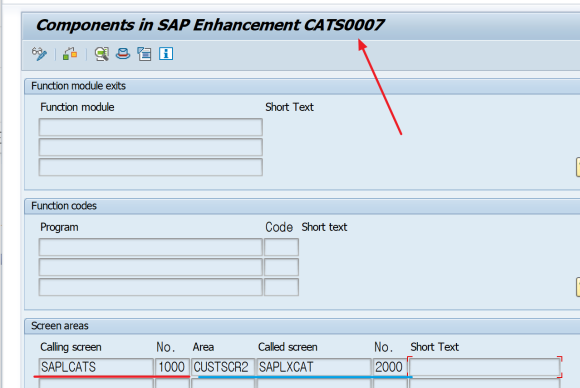Image resolution: width=580 pixels, height=388 pixels.
Task: Click the 'Short text' label in Function codes
Action: tap(324, 227)
